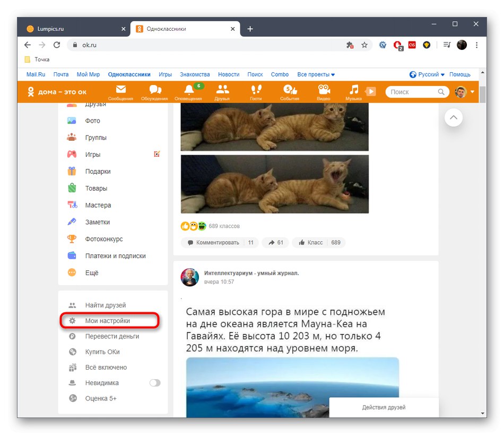View visitors with the Гости footprints icon
This screenshot has width=504, height=435.
(x=256, y=91)
